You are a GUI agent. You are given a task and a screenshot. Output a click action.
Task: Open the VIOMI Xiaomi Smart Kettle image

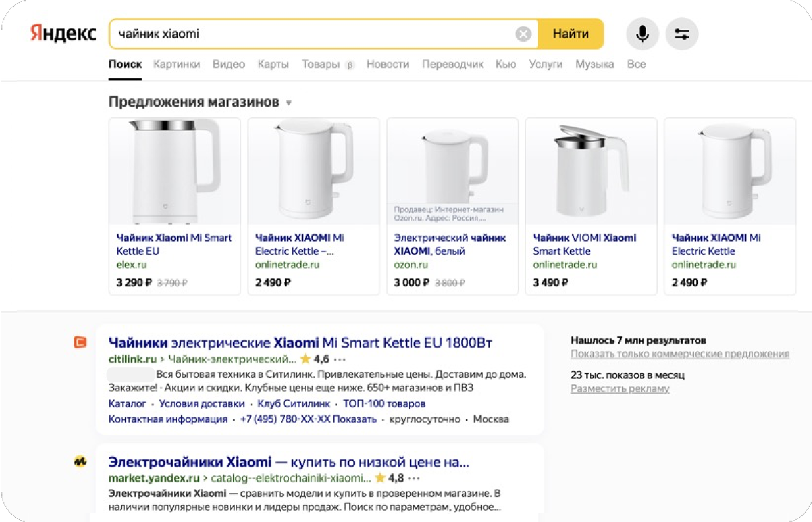pos(591,171)
